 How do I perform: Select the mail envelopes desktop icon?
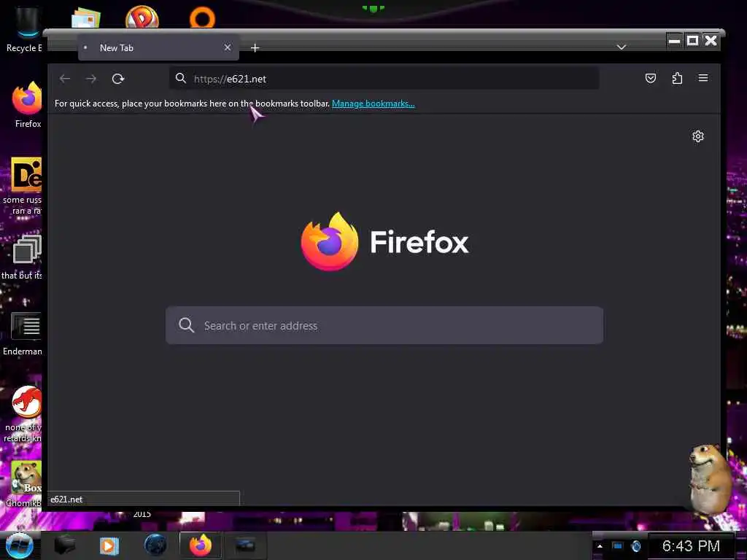click(x=86, y=18)
